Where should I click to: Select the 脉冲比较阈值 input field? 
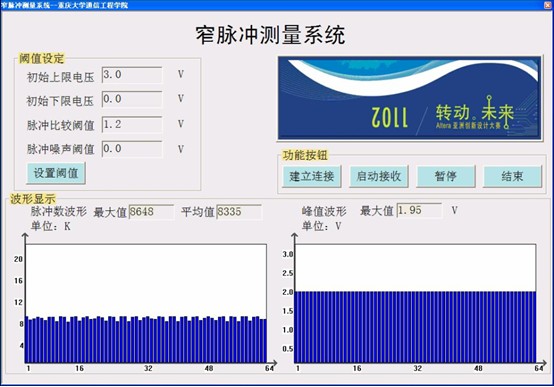coord(132,124)
